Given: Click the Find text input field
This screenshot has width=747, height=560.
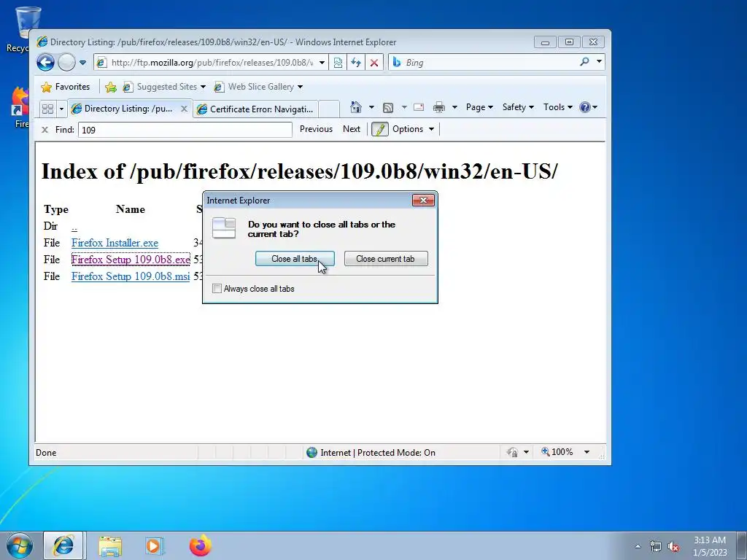Looking at the screenshot, I should click(185, 130).
